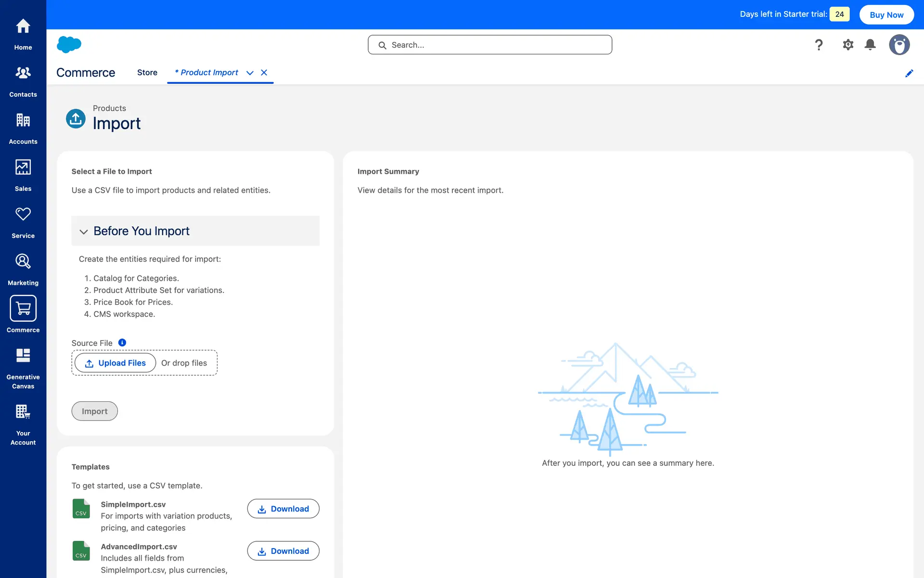Click the pencil edit navigation icon
Image resolution: width=924 pixels, height=578 pixels.
909,73
